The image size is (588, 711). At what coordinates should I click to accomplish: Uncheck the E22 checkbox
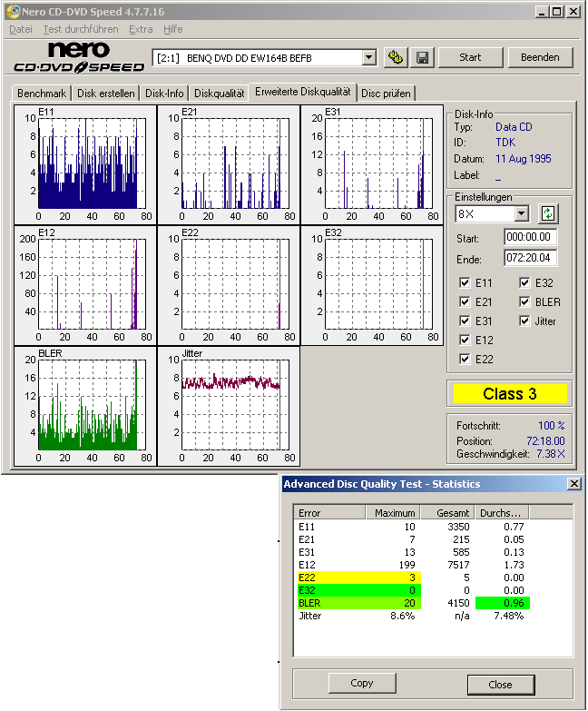point(465,359)
